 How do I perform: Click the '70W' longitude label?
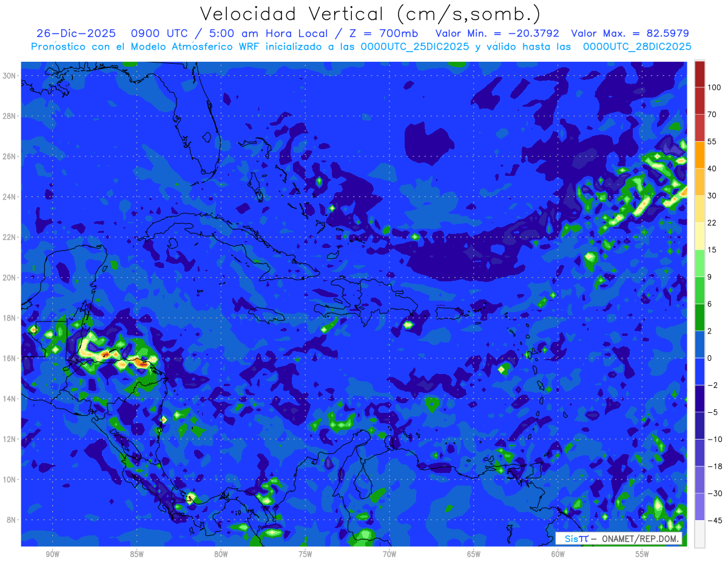click(389, 554)
